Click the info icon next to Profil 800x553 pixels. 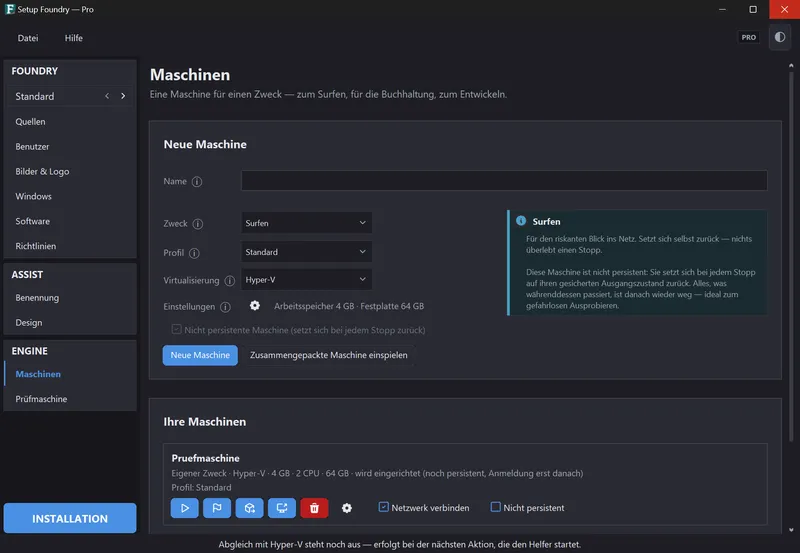coord(194,253)
